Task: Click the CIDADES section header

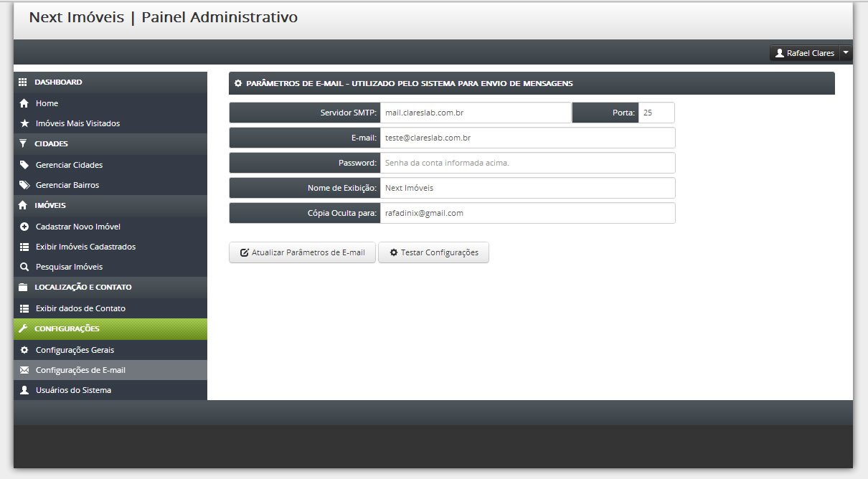Action: click(110, 144)
